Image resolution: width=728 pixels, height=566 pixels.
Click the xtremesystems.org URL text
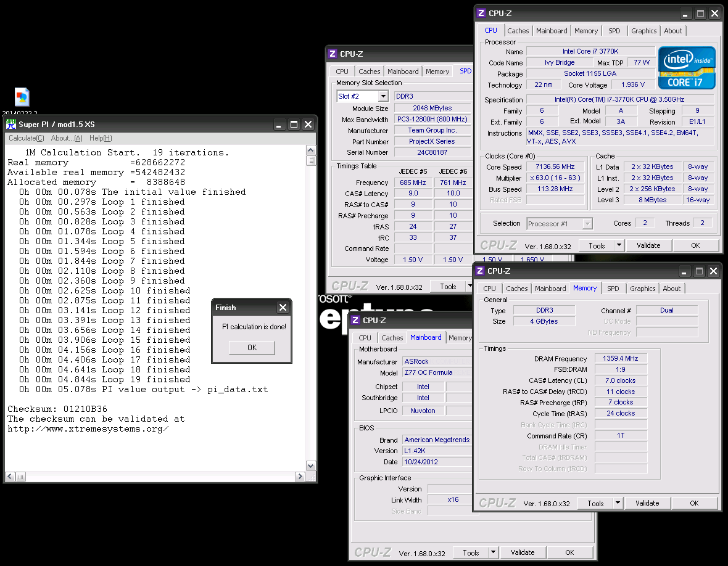pos(88,429)
